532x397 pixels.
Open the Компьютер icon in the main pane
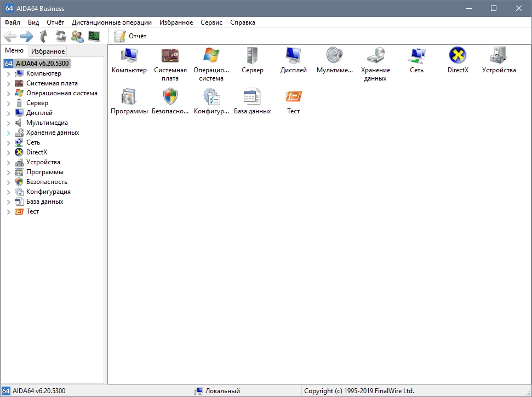tap(129, 60)
